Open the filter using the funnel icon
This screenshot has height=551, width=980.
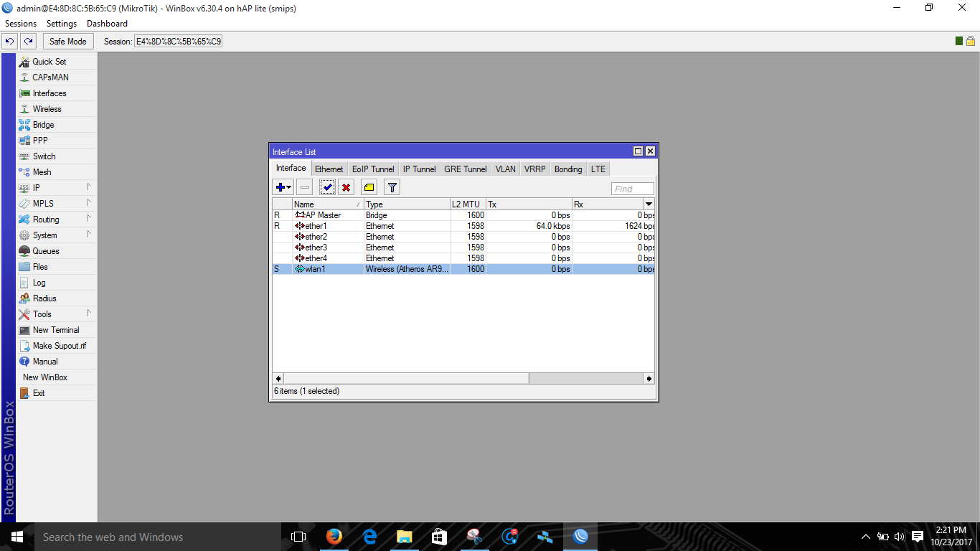pos(392,187)
